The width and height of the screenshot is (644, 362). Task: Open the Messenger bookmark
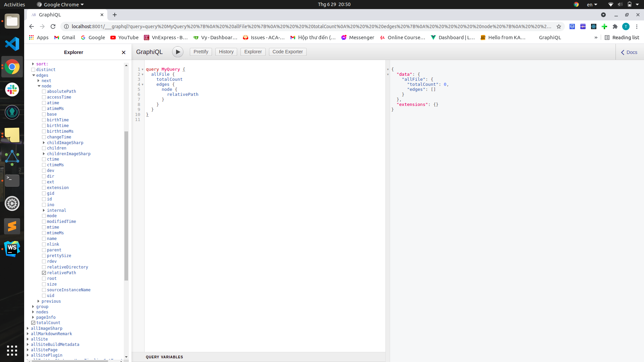click(x=358, y=38)
